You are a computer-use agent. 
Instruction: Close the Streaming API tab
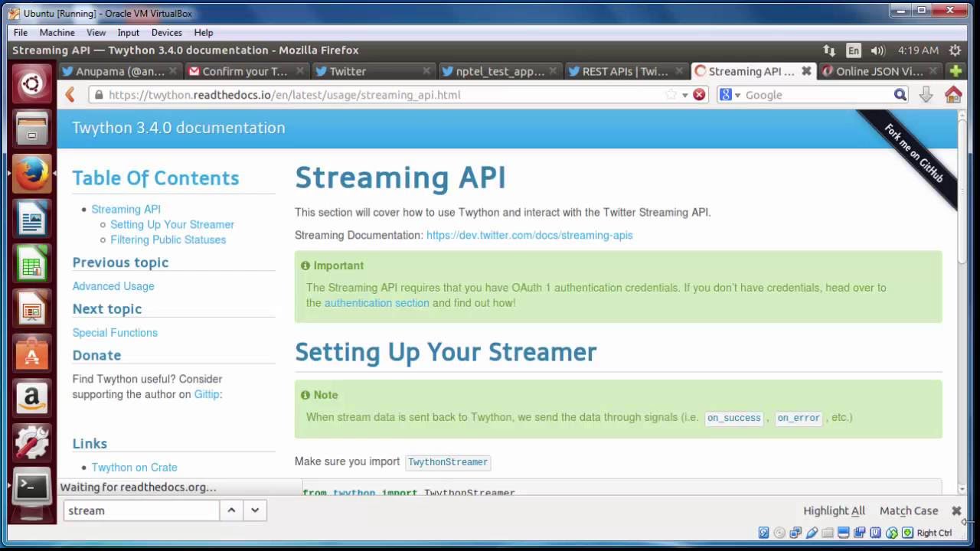click(x=806, y=71)
